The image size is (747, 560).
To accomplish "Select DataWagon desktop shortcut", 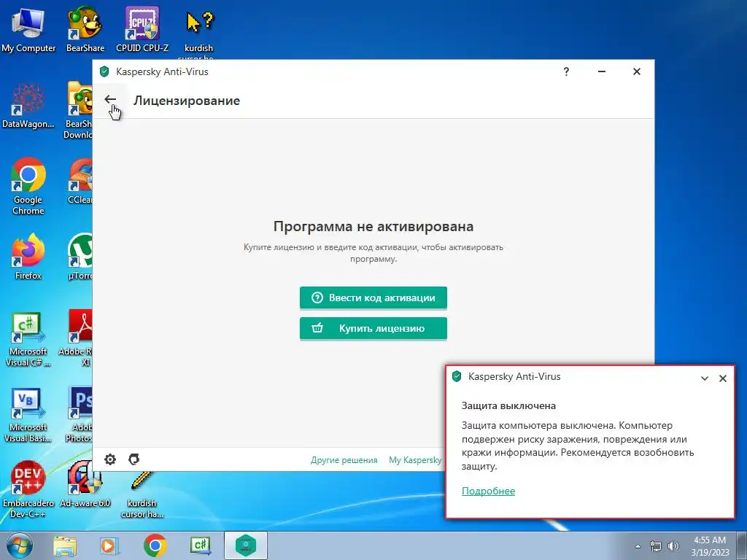I will click(x=28, y=106).
